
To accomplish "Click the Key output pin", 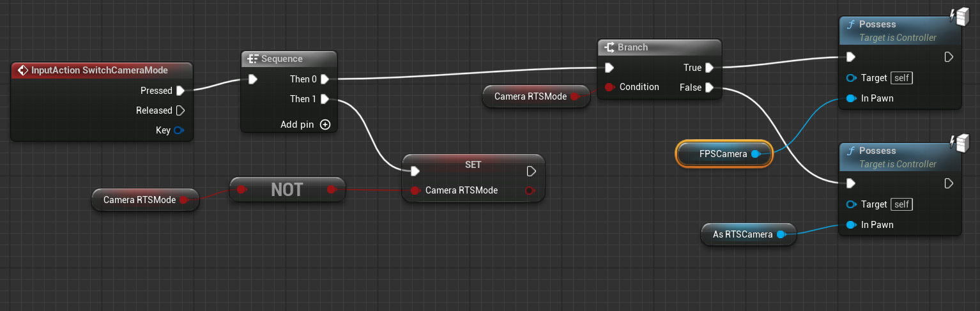I will click(179, 130).
